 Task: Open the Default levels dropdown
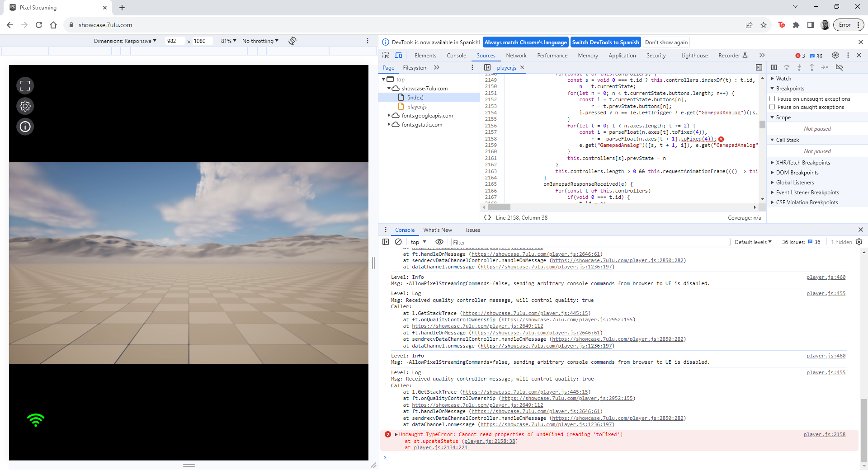(x=752, y=242)
